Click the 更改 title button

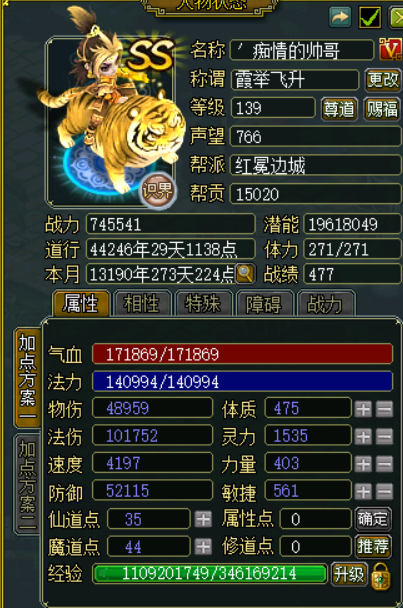pyautogui.click(x=383, y=79)
